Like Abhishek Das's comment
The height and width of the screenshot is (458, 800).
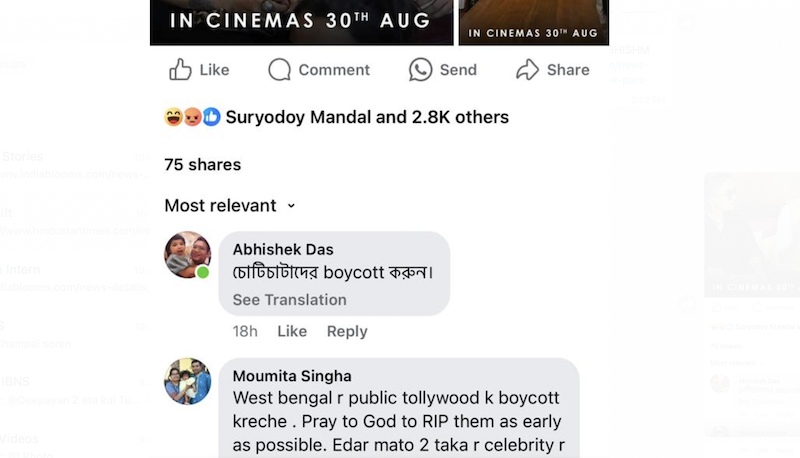[x=292, y=331]
